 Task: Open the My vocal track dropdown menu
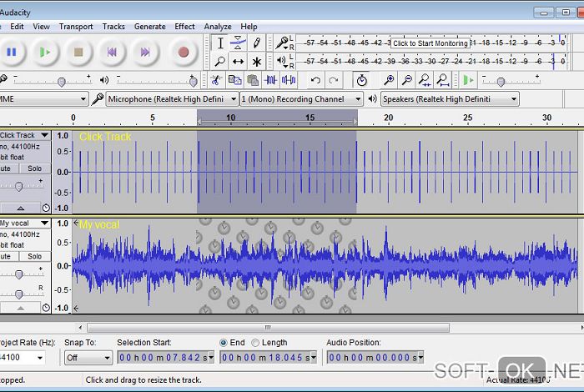pos(45,223)
